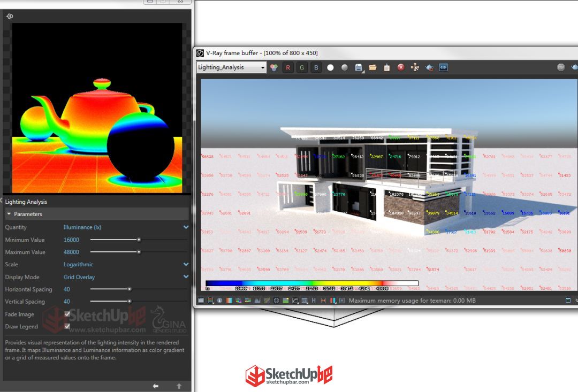Click the illuminance color legend bar
Image resolution: width=578 pixels, height=392 pixels.
(312, 283)
